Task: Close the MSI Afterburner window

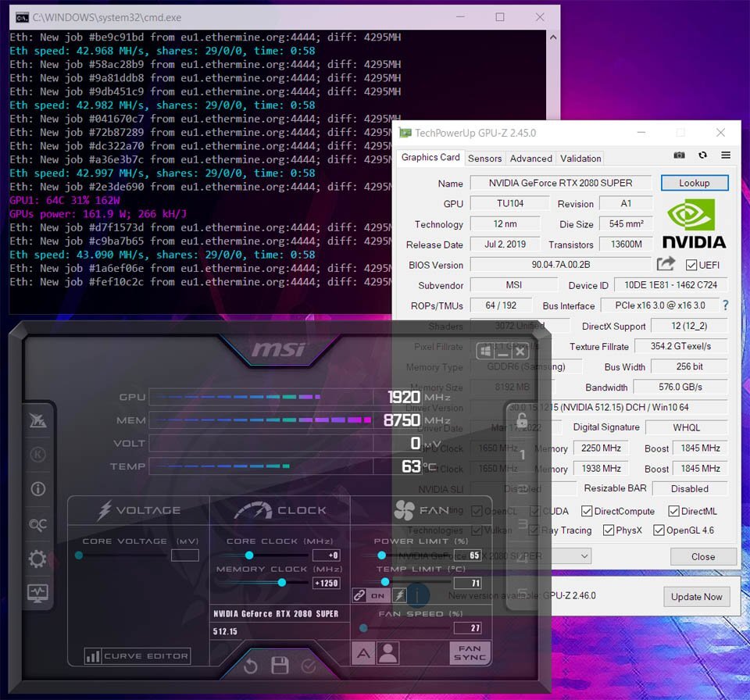Action: (520, 352)
